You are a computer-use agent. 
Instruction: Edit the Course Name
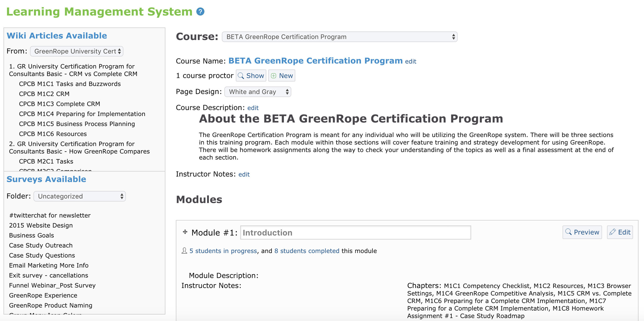tap(411, 62)
